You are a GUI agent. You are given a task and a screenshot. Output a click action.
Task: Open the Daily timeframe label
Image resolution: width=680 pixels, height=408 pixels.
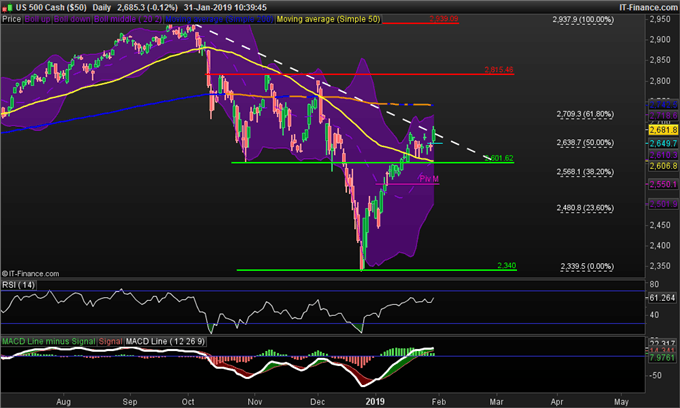click(102, 7)
